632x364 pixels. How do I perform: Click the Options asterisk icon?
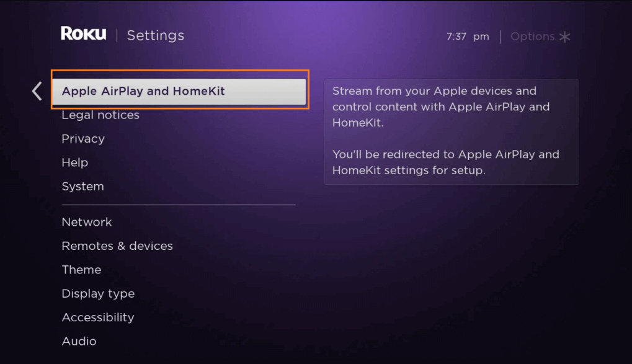(564, 37)
